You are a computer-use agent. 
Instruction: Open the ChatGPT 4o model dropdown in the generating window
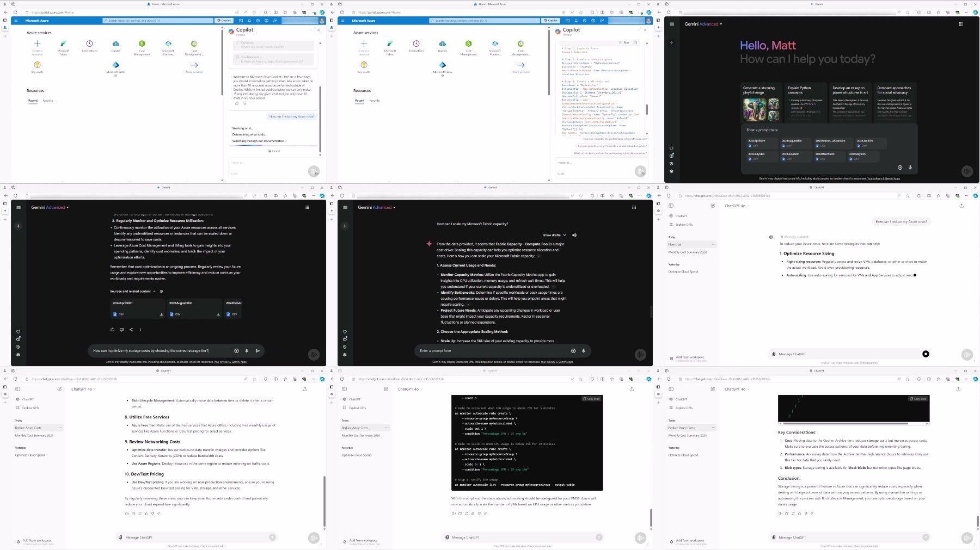(x=737, y=206)
